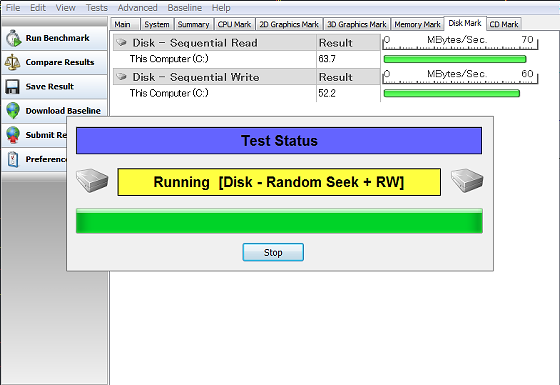Switch to the Summary tab
Screen dimensions: 560x385
pyautogui.click(x=194, y=24)
